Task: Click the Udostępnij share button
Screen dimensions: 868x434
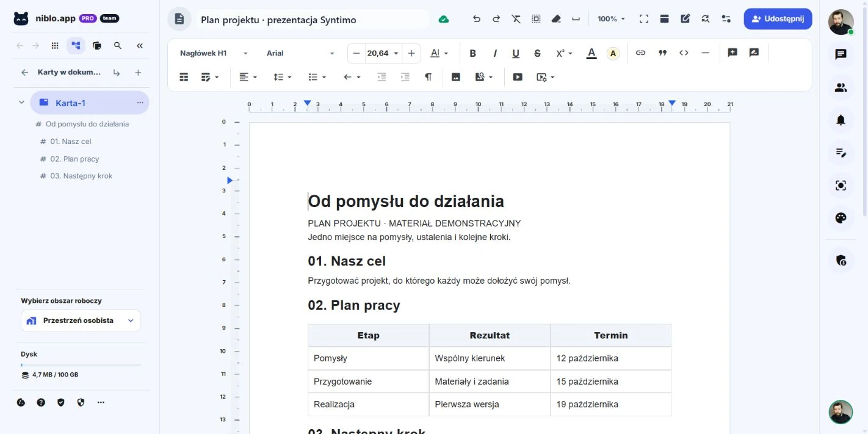Action: pyautogui.click(x=778, y=19)
